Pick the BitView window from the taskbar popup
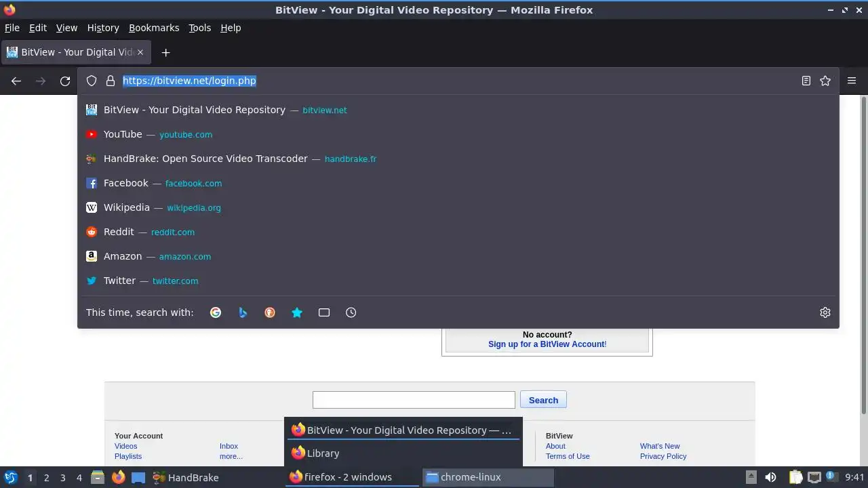The height and width of the screenshot is (488, 868). coord(403,430)
